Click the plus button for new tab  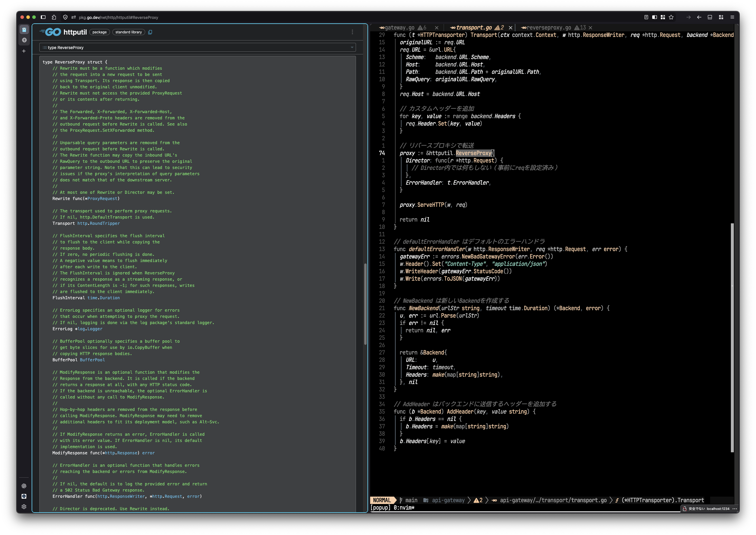pos(24,51)
